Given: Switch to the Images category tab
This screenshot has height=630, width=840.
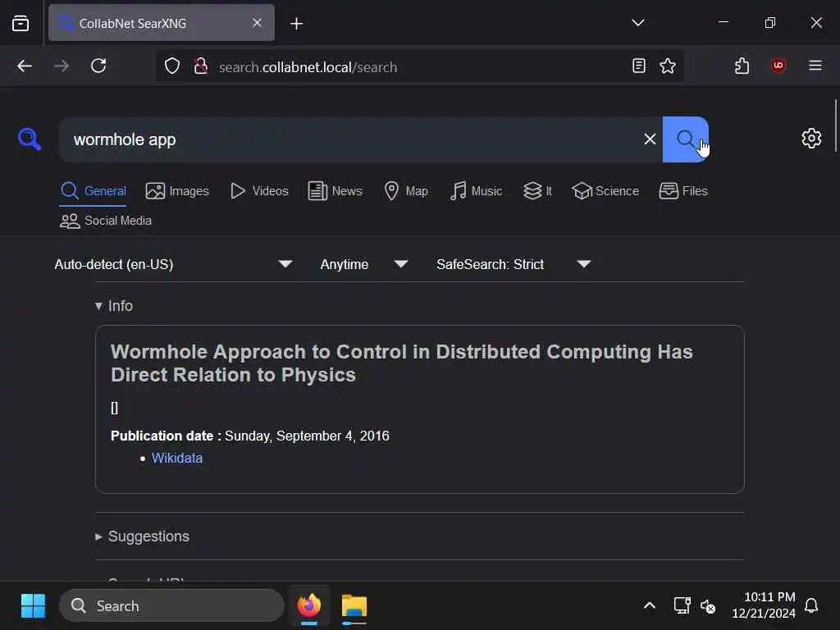Looking at the screenshot, I should (x=177, y=191).
